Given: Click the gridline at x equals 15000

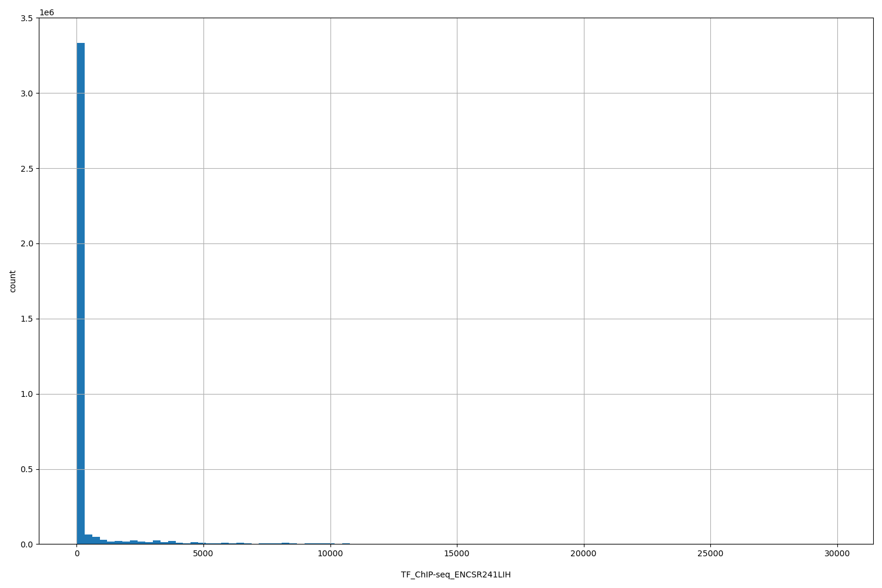Looking at the screenshot, I should pyautogui.click(x=456, y=294).
